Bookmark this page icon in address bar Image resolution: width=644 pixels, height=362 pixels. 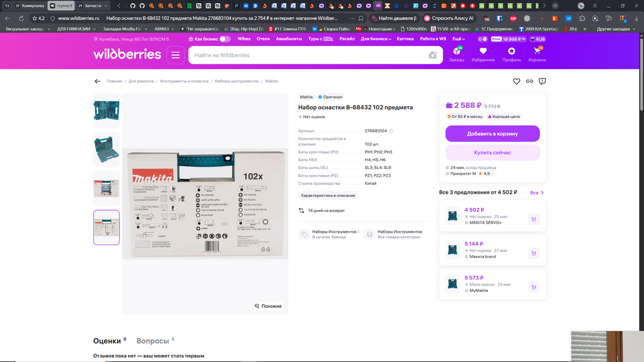pos(360,18)
